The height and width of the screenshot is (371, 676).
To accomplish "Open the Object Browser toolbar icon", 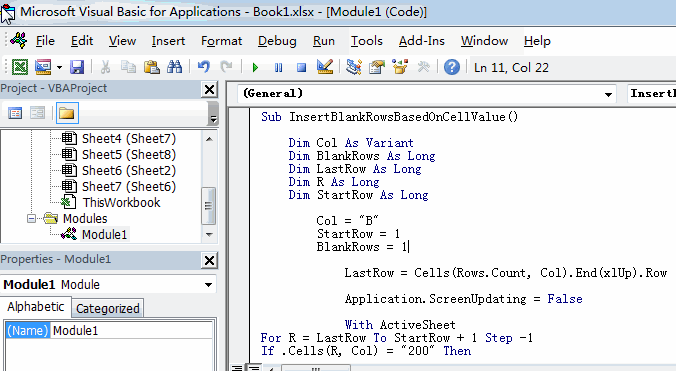I will tap(400, 67).
